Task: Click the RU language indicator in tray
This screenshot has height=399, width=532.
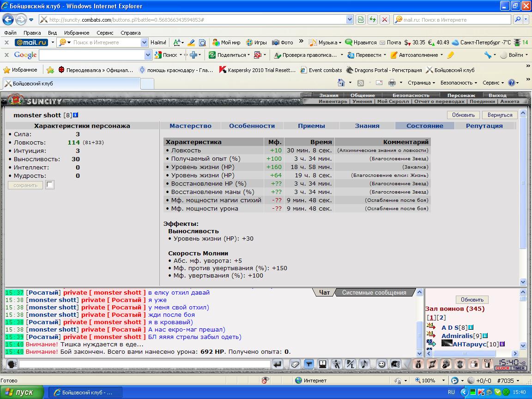Action: (451, 392)
